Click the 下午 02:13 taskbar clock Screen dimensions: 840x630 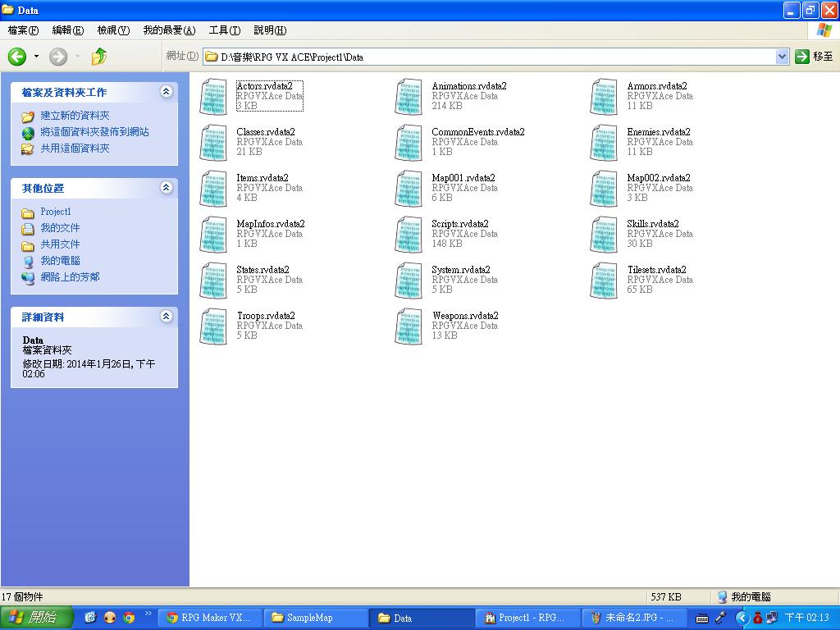pos(807,618)
